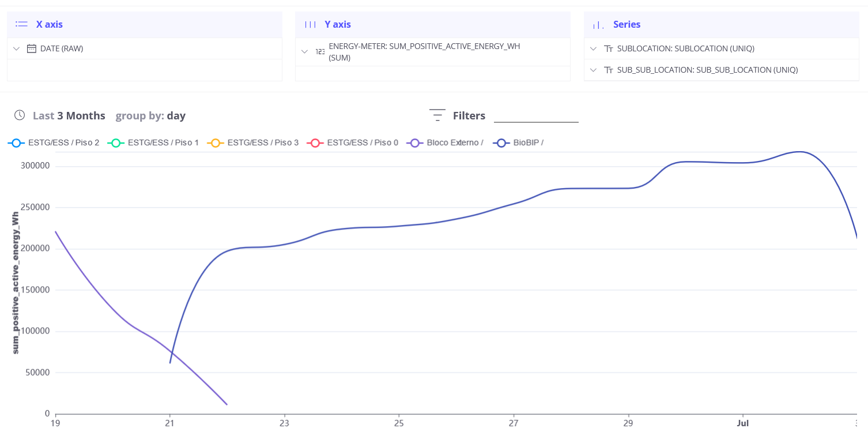Click the list icon next to X axis
The width and height of the screenshot is (868, 443).
(x=21, y=24)
